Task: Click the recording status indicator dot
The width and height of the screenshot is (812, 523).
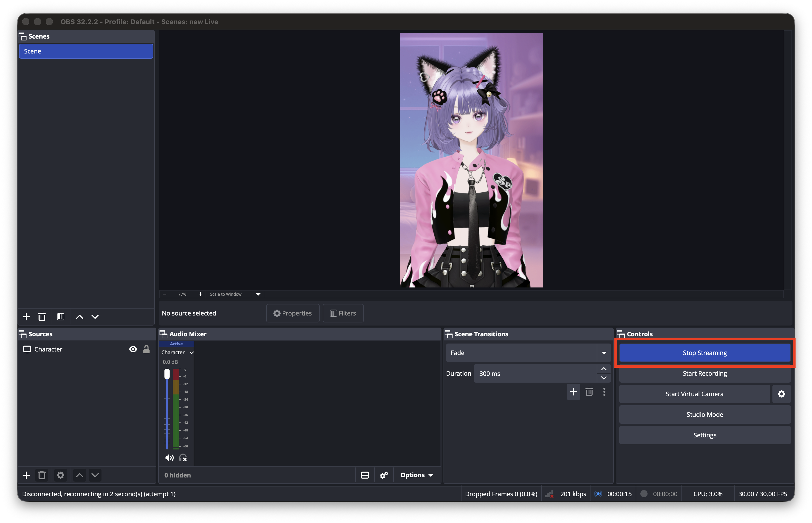Action: [x=644, y=494]
